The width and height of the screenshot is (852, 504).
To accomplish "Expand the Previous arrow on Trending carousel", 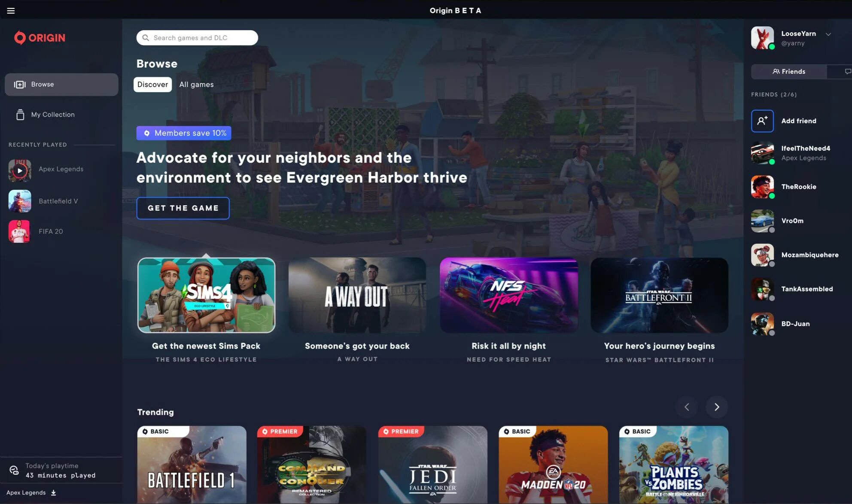I will 687,407.
